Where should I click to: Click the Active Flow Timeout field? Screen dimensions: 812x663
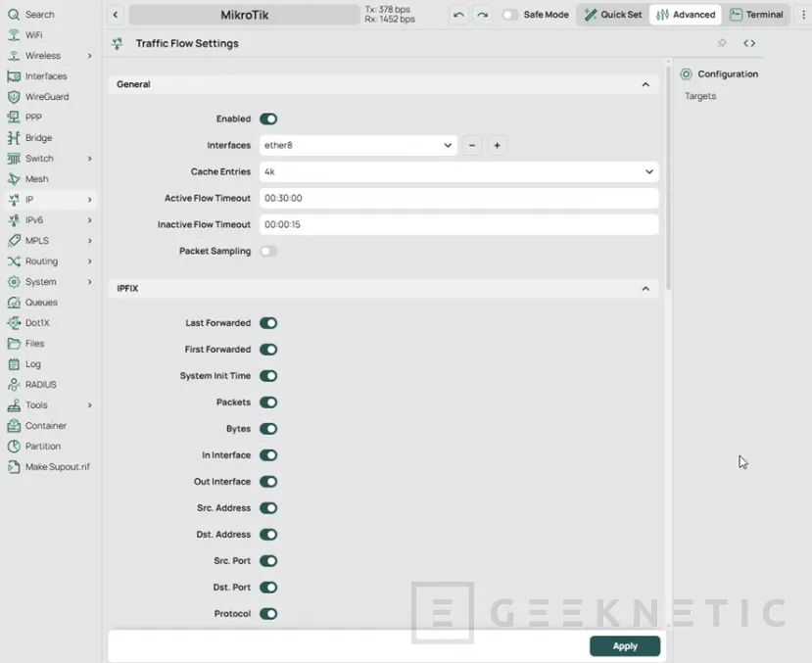(458, 198)
